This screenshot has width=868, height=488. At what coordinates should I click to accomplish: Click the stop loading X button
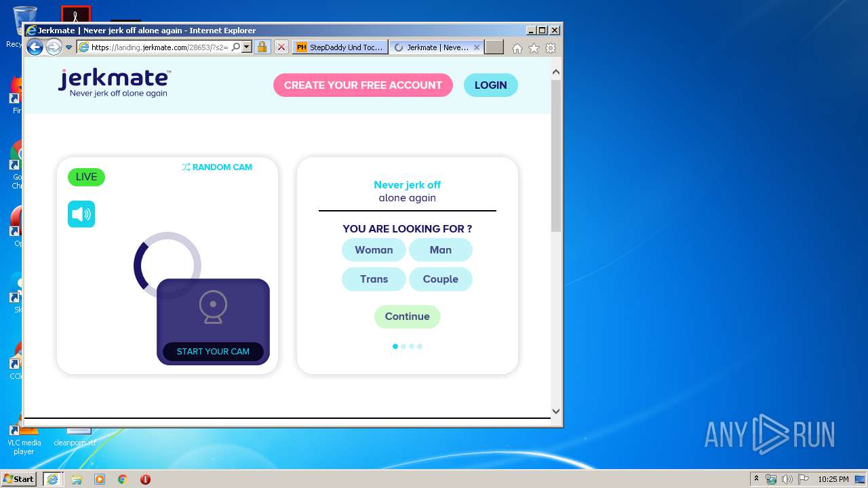(281, 47)
